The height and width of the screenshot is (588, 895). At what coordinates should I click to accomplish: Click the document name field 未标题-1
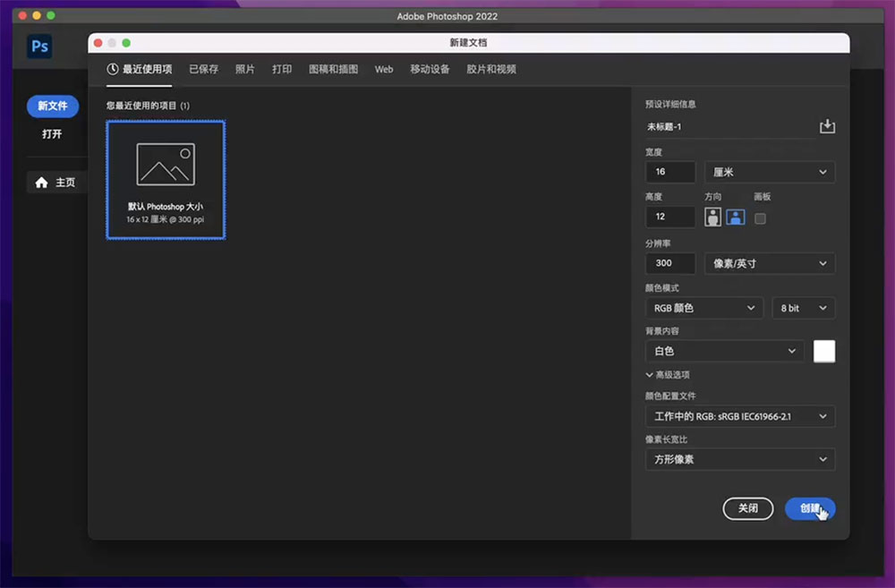coord(729,127)
